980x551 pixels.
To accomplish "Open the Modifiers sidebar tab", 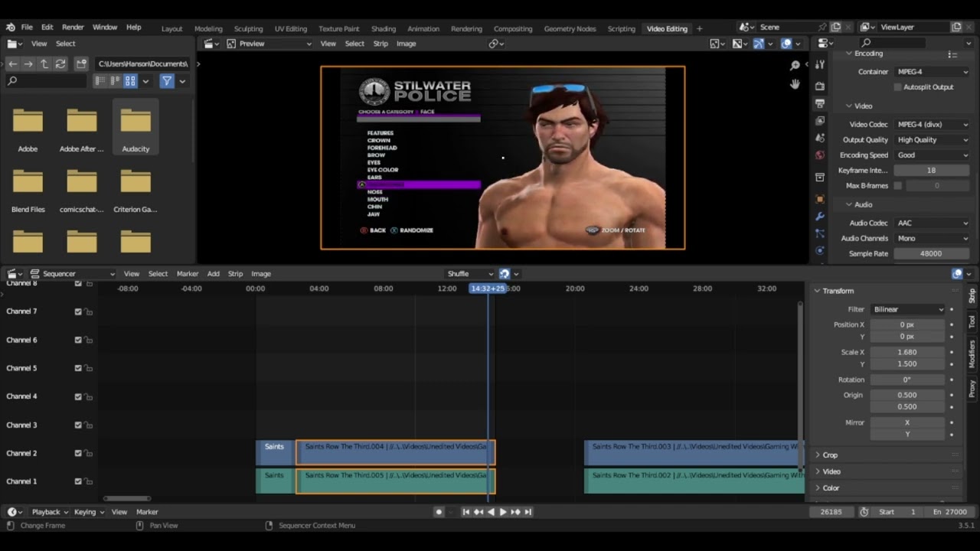I will coord(972,354).
